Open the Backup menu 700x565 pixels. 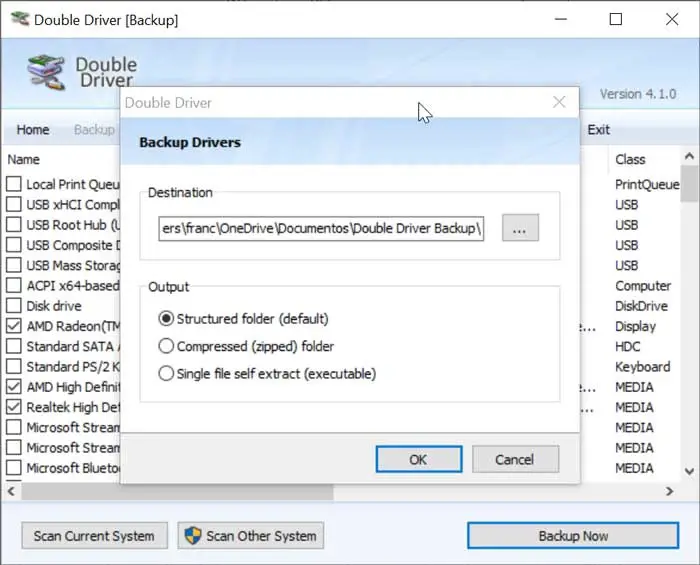94,129
